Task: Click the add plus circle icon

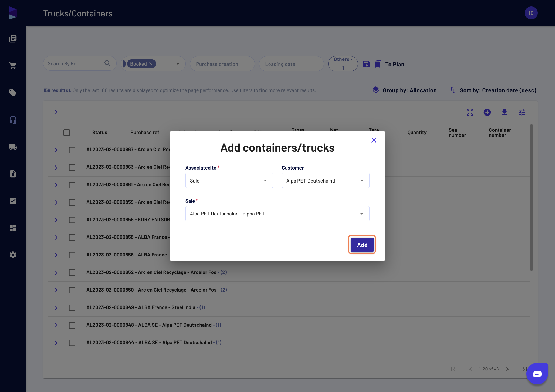Action: coord(487,112)
